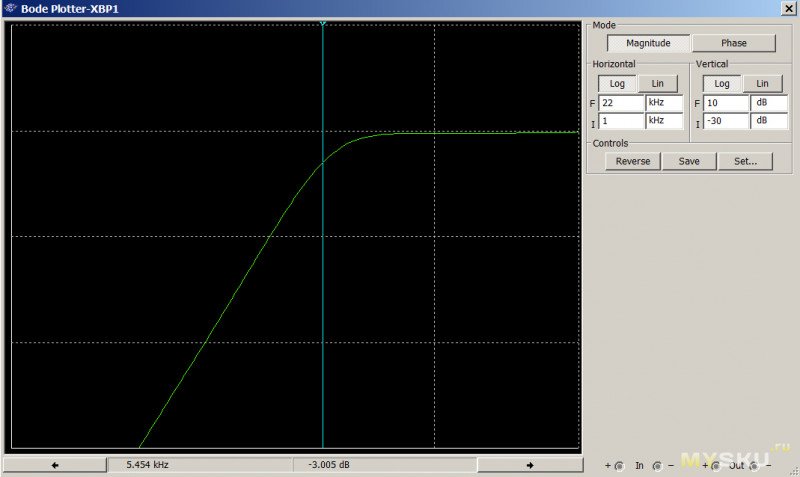The height and width of the screenshot is (477, 800).
Task: Set horizontal axis to Log scale
Action: point(617,84)
